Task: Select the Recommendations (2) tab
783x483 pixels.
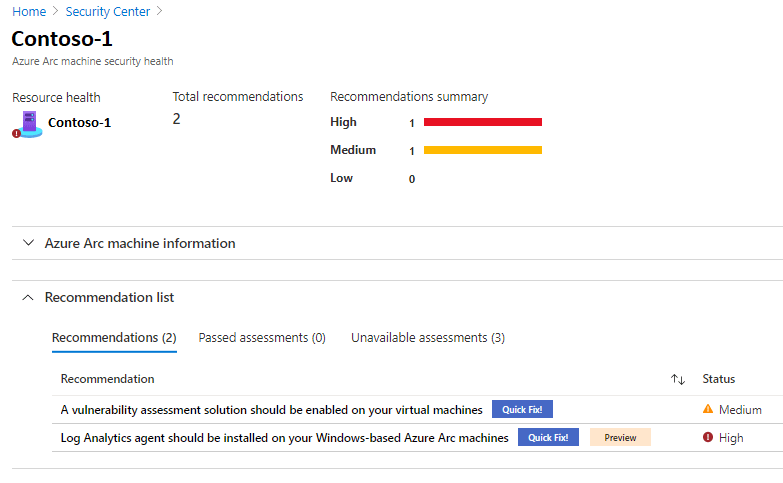Action: (x=114, y=338)
